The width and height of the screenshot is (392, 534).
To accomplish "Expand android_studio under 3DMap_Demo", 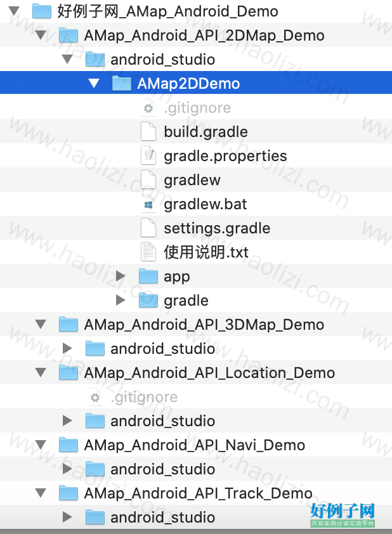I will click(67, 348).
